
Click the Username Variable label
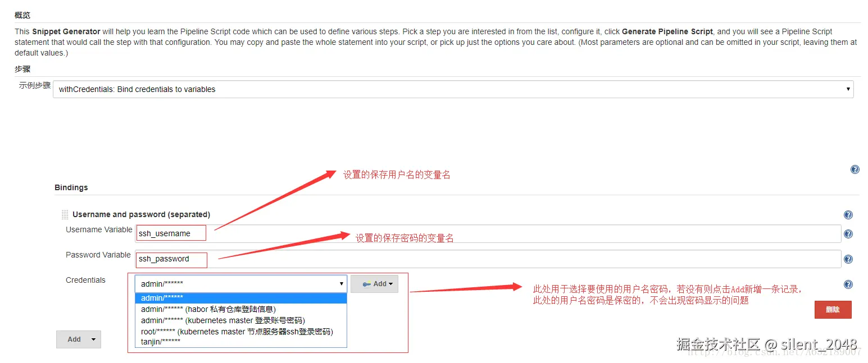99,229
